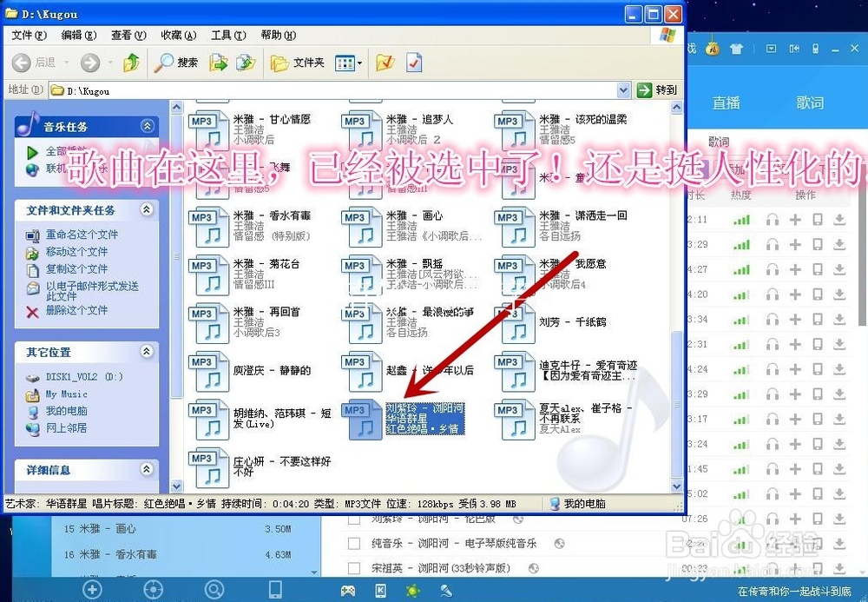The width and height of the screenshot is (868, 602).
Task: Open the 帮助(H) menu
Action: tap(279, 35)
